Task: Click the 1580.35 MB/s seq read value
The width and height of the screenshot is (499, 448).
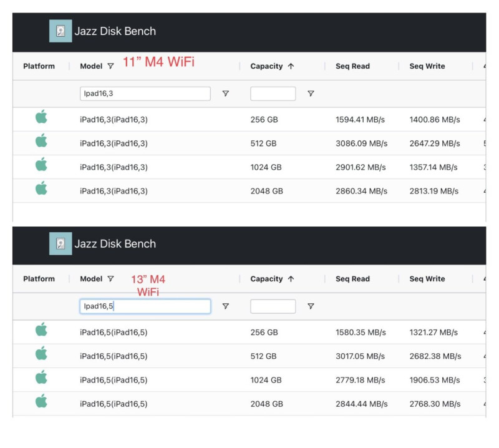Action: point(361,333)
